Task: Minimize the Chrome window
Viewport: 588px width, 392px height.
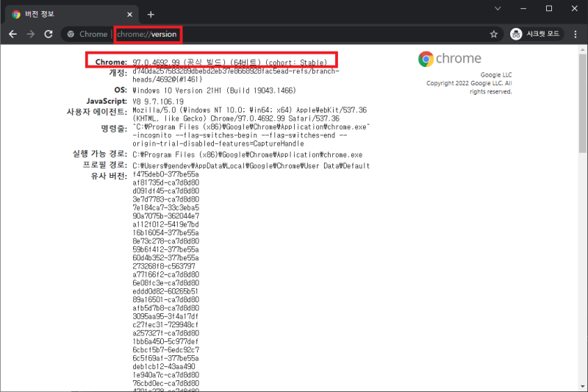Action: tap(523, 8)
